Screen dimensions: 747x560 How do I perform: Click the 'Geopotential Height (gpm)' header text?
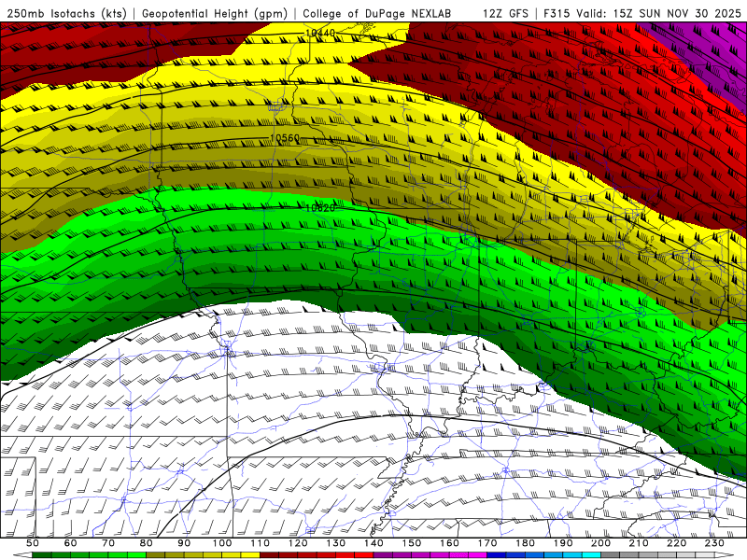coord(215,14)
